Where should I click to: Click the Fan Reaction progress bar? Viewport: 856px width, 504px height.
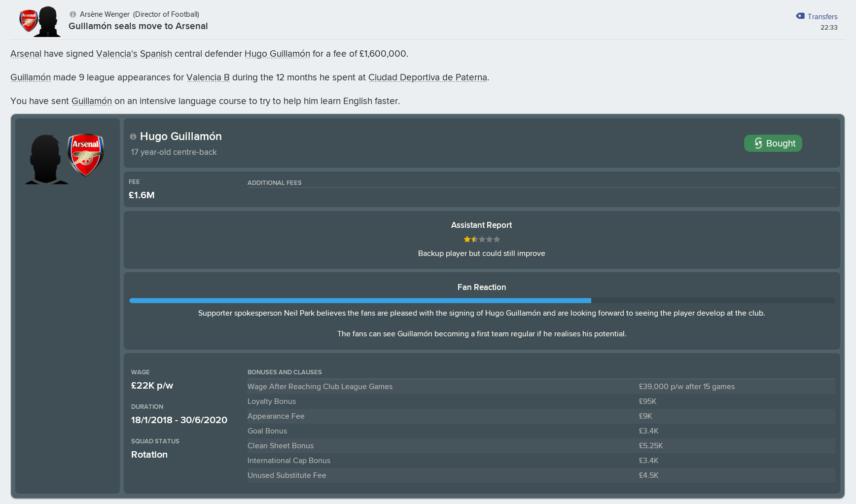click(x=482, y=300)
